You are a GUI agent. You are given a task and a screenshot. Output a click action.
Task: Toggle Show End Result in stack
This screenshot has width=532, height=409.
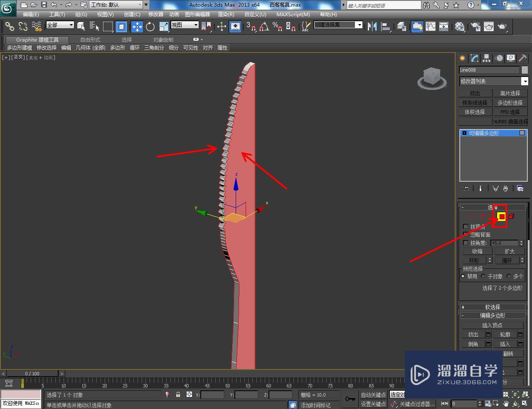480,188
